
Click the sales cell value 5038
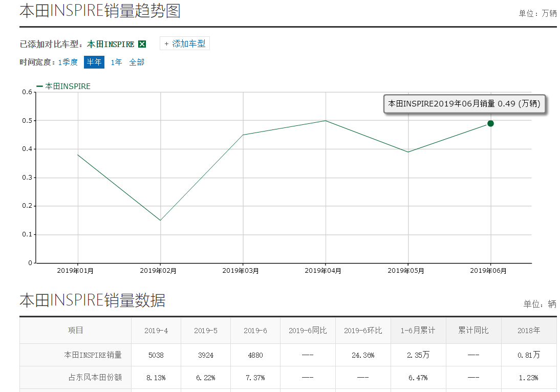pyautogui.click(x=156, y=355)
